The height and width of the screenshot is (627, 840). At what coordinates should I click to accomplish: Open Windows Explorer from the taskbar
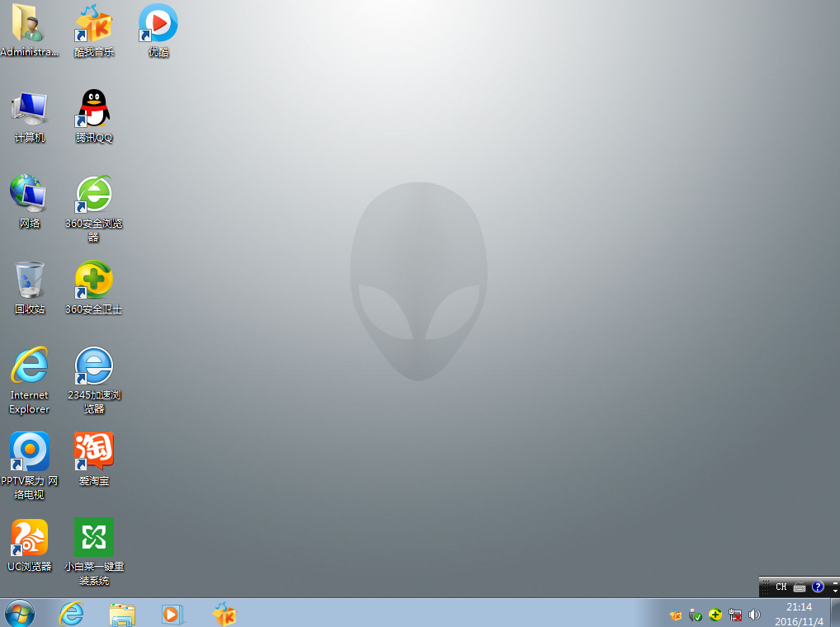point(122,614)
